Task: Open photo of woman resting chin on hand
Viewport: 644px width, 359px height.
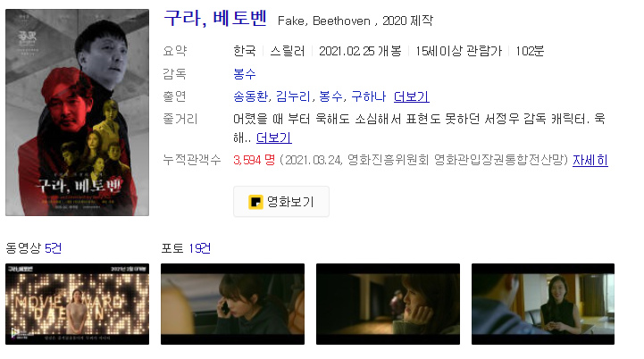Action: pos(388,304)
